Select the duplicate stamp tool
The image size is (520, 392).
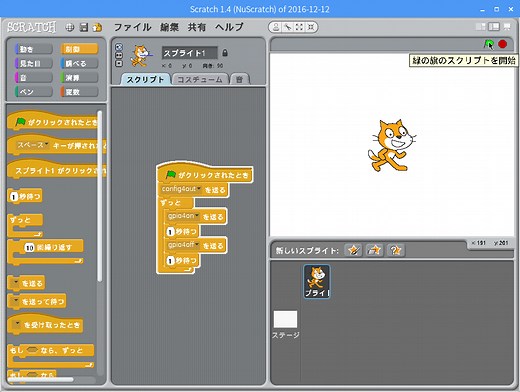coord(276,27)
